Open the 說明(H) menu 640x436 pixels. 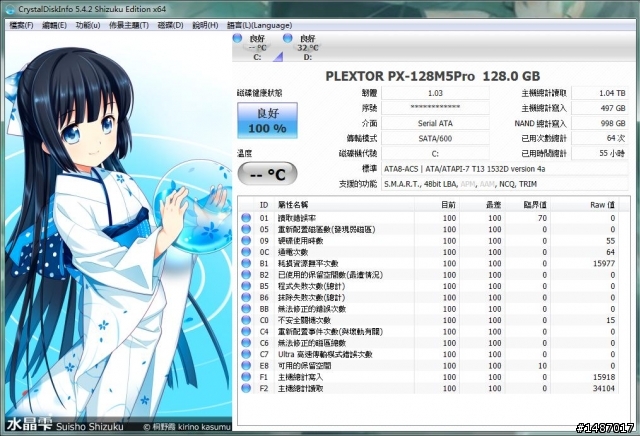tap(205, 25)
